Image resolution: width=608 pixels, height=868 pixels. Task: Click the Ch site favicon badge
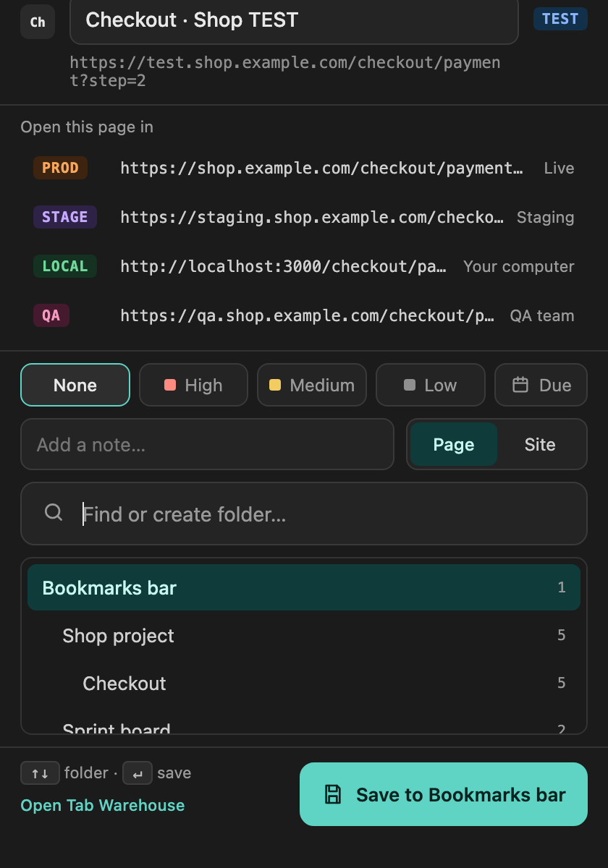38,22
